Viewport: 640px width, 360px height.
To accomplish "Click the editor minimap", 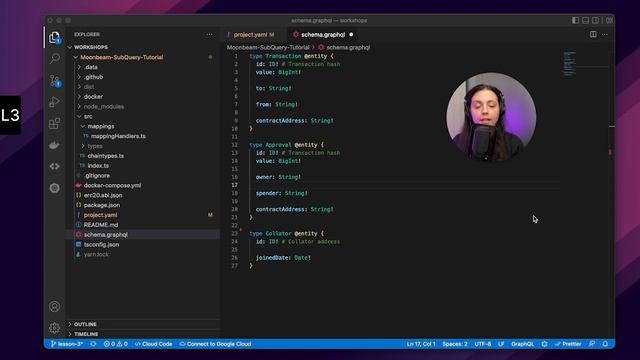I will coord(570,64).
